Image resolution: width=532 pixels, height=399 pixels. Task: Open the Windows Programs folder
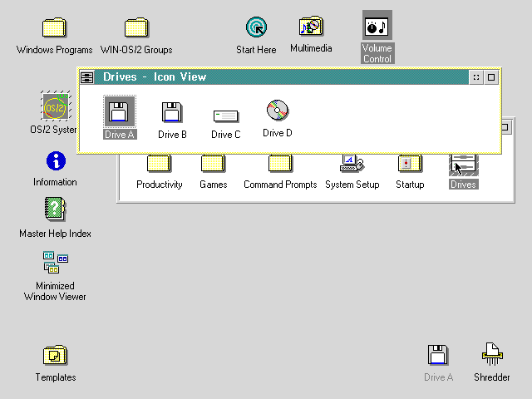(54, 27)
